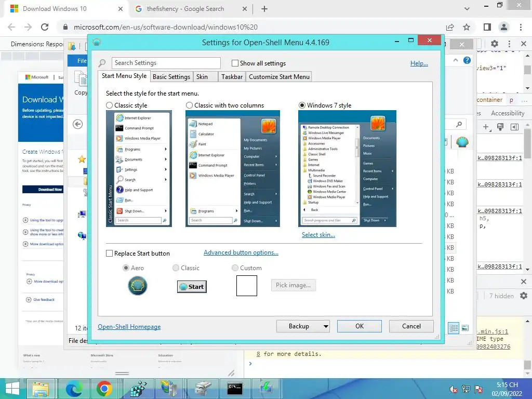Bookmark this page with the star icon
Viewport: 532px width, 399px height.
click(467, 27)
